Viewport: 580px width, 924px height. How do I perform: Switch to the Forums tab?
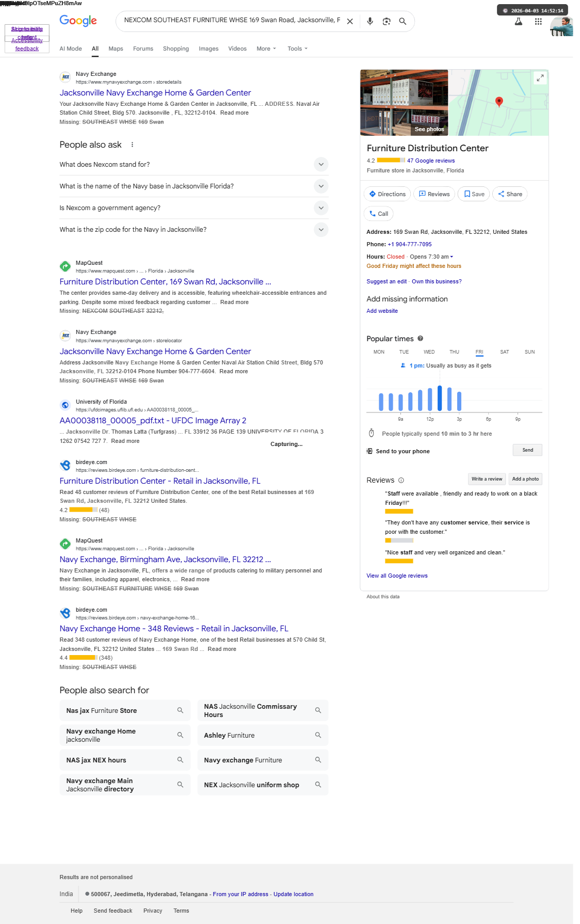(143, 49)
